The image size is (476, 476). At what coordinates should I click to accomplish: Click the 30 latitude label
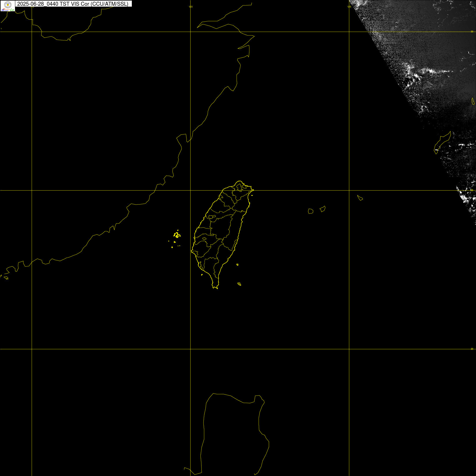point(472,31)
